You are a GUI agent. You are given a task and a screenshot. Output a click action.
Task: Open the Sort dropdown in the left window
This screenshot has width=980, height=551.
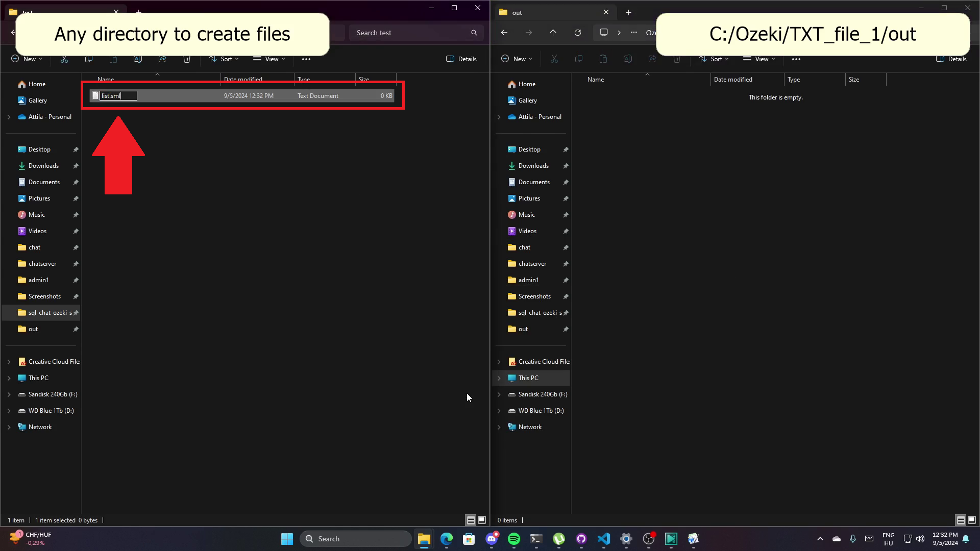(224, 59)
